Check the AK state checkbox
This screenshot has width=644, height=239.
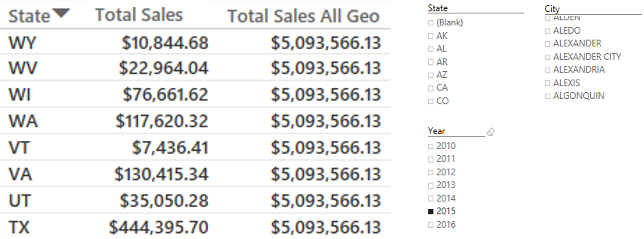[x=431, y=36]
